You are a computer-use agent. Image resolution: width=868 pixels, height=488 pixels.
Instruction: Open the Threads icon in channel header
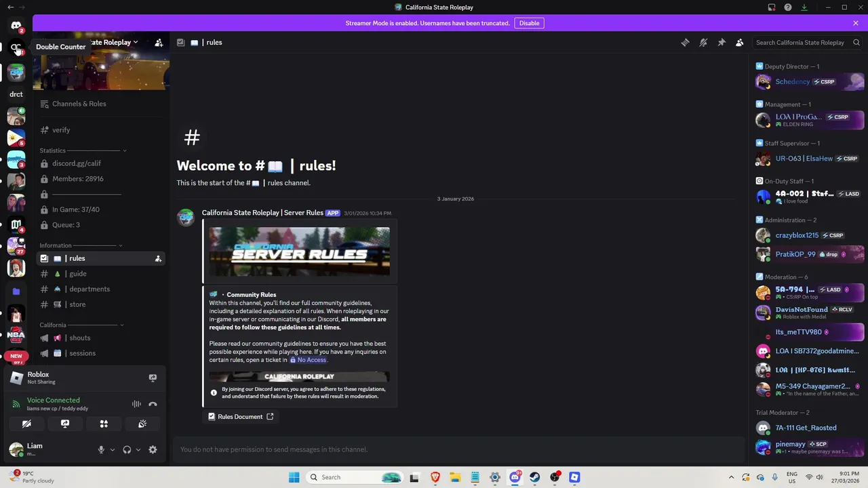pyautogui.click(x=685, y=42)
